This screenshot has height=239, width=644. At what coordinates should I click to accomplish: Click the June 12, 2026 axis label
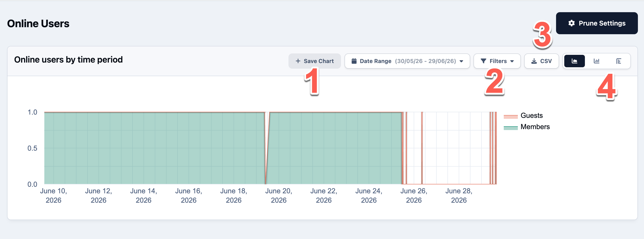[x=98, y=195]
